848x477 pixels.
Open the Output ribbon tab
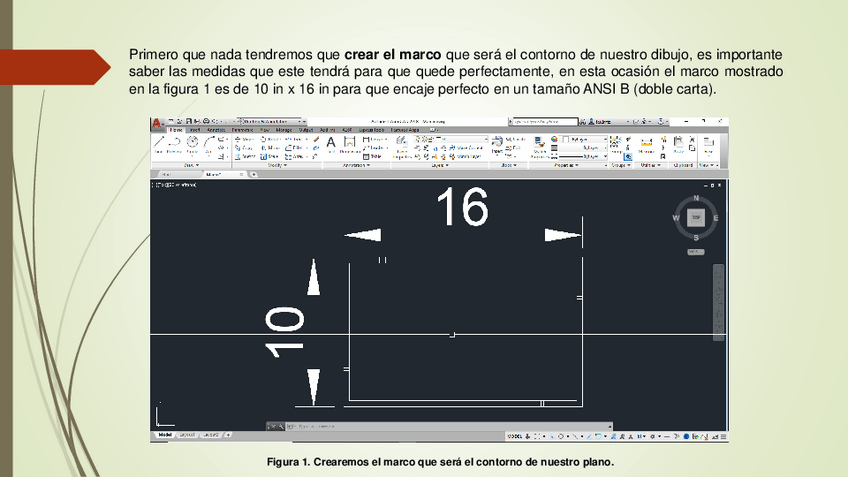pos(306,130)
